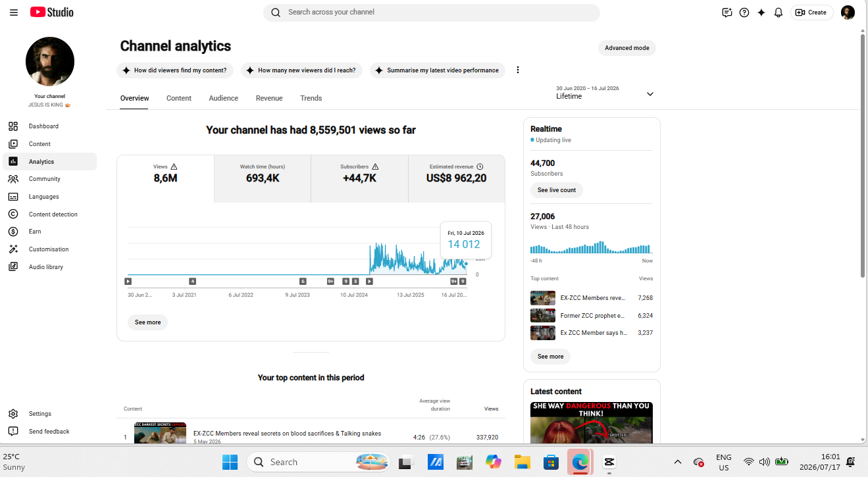Open the 'EX-ZCC Members reve...' realtime video

(592, 298)
